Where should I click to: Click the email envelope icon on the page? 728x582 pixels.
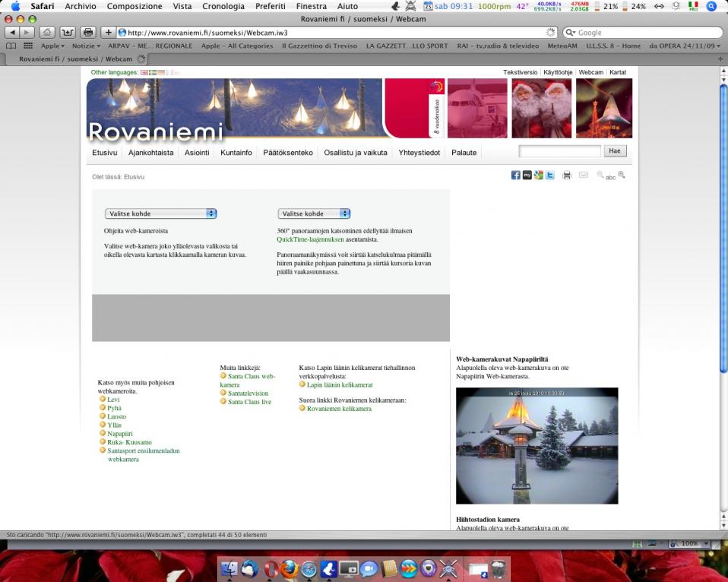584,175
